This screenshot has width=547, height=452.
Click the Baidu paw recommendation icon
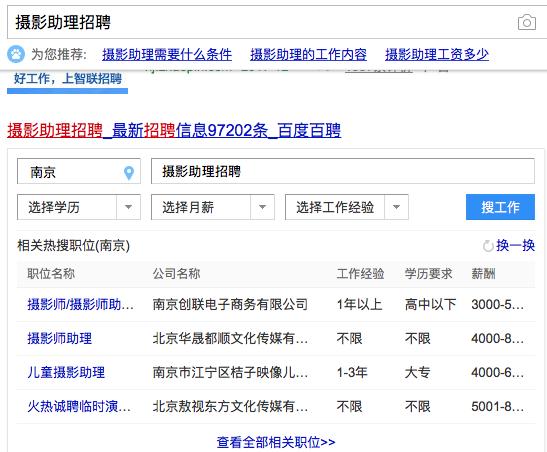click(x=16, y=54)
